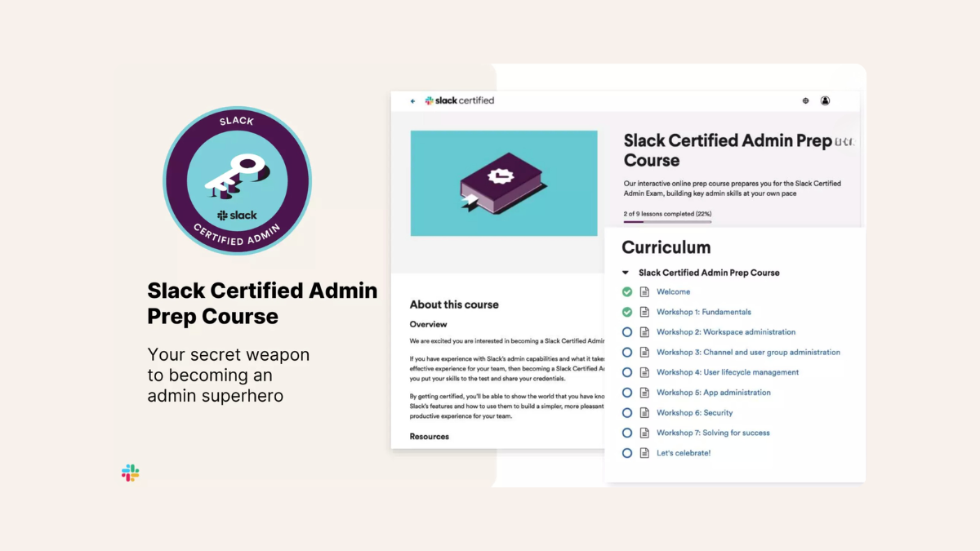Image resolution: width=980 pixels, height=551 pixels.
Task: Collapse the Slack Certified Admin Prep Course section
Action: pos(626,273)
